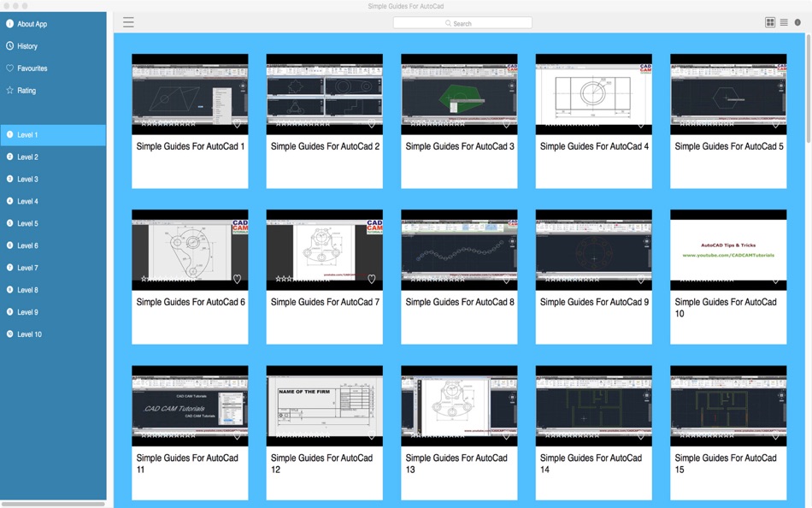This screenshot has width=812, height=508.
Task: Favourite Simple Guides For AutoCad 7 heart
Action: (371, 279)
